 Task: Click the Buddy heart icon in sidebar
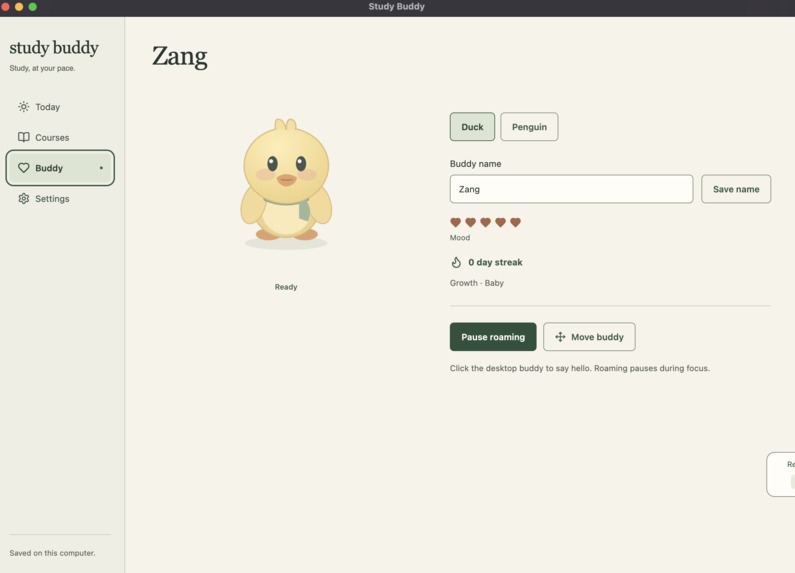tap(23, 168)
